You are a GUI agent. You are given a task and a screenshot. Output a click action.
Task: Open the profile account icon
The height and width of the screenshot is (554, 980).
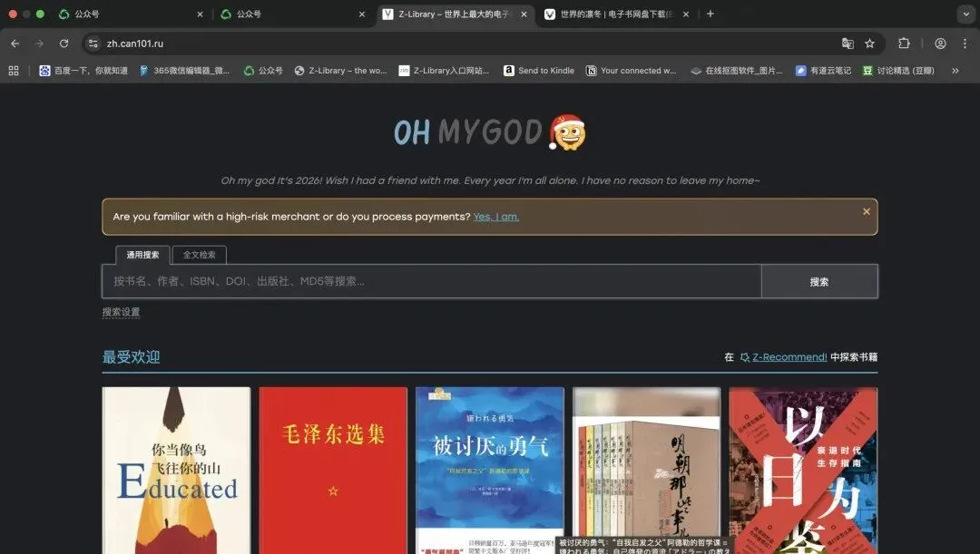click(940, 44)
